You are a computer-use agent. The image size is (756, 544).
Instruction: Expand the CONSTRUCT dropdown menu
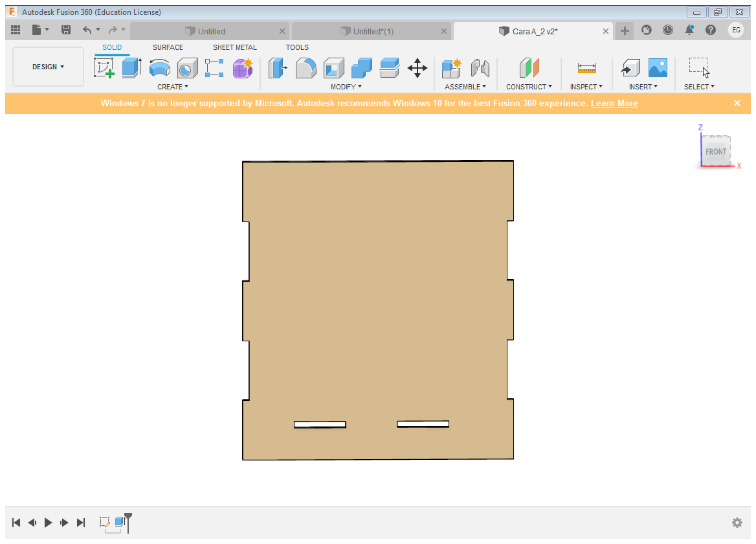pos(529,87)
